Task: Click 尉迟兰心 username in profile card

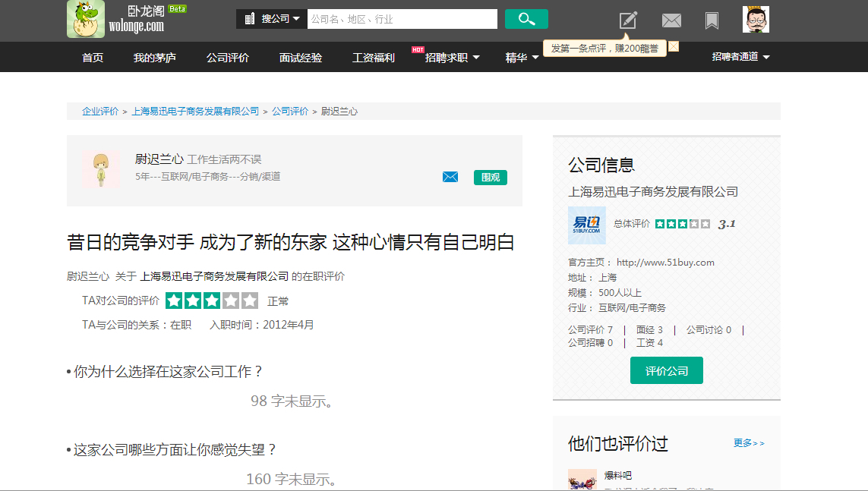Action: click(x=159, y=159)
